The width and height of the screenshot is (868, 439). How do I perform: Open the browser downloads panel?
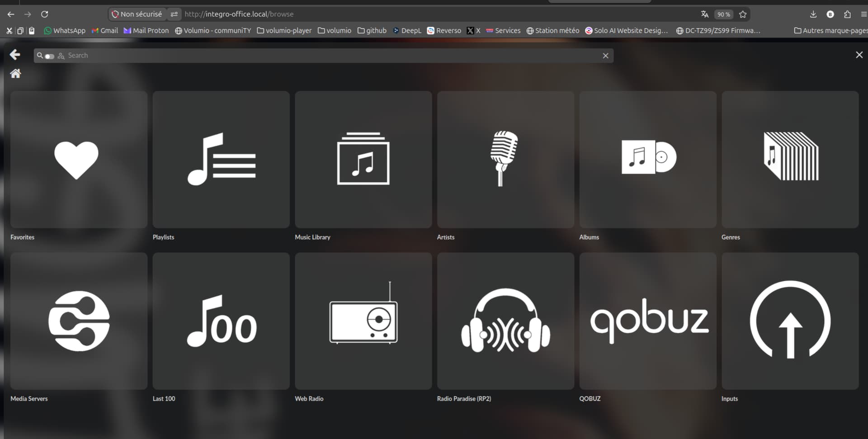pyautogui.click(x=813, y=14)
